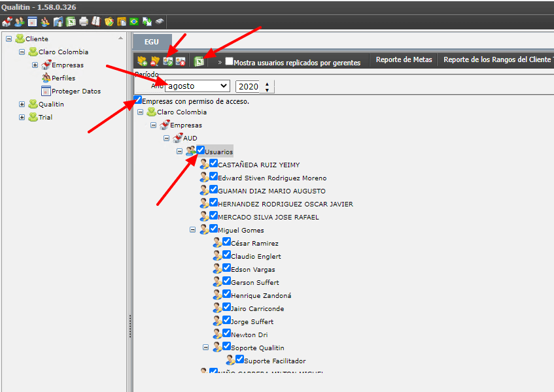The width and height of the screenshot is (554, 392).
Task: Decrease the year with the down arrow
Action: pyautogui.click(x=267, y=90)
